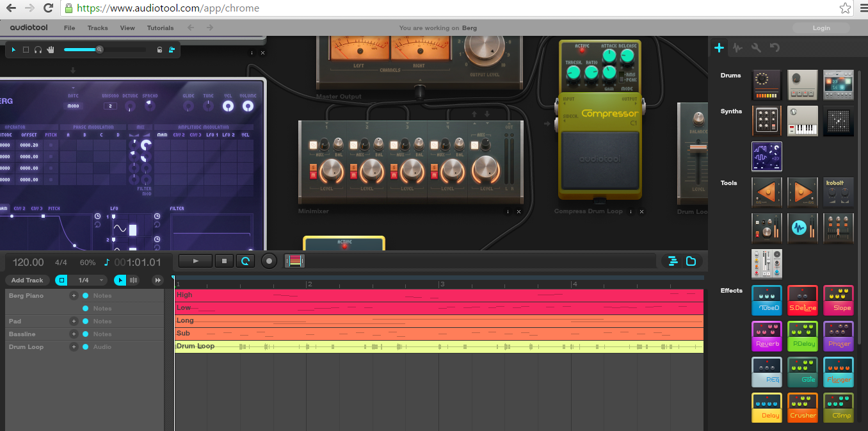Add the Tonematrix synth from the panel
The image size is (868, 431).
[x=838, y=120]
